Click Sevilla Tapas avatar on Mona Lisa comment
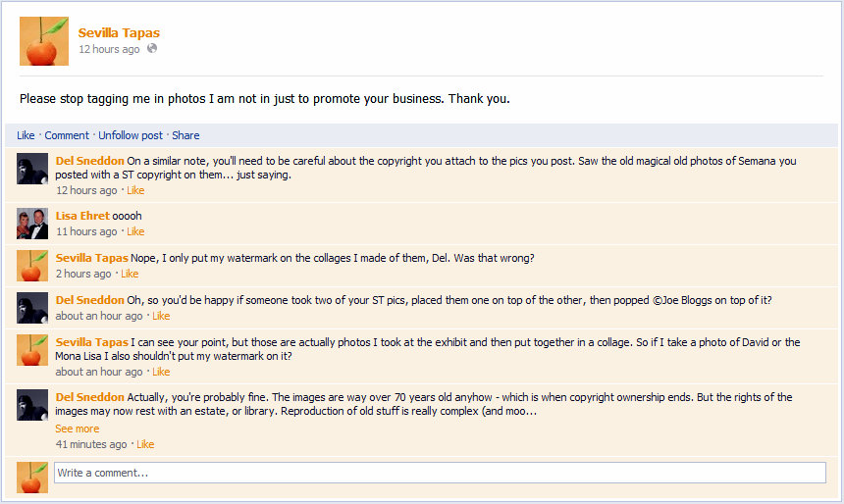This screenshot has width=844, height=504. pos(32,350)
